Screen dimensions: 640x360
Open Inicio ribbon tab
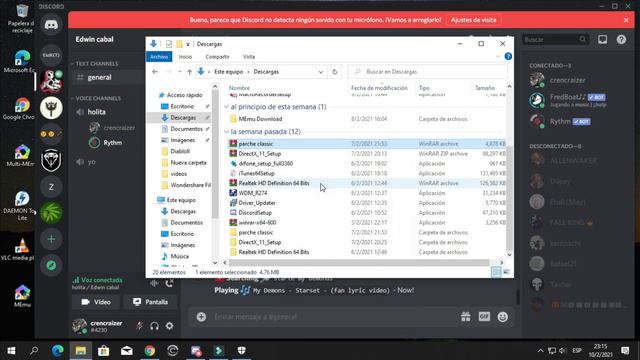click(185, 57)
